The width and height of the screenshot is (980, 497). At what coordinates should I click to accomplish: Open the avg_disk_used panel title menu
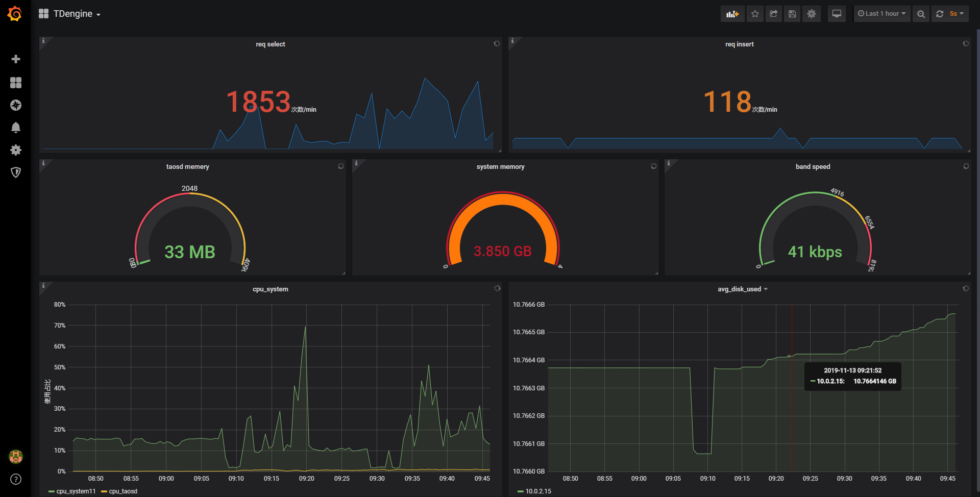point(742,289)
